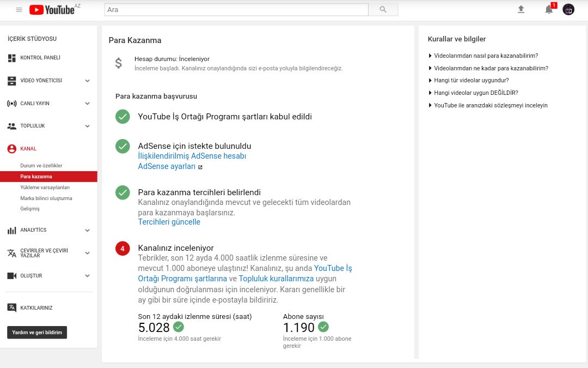This screenshot has width=588, height=368.
Task: Open the AdSense ayarları link
Action: tap(167, 167)
